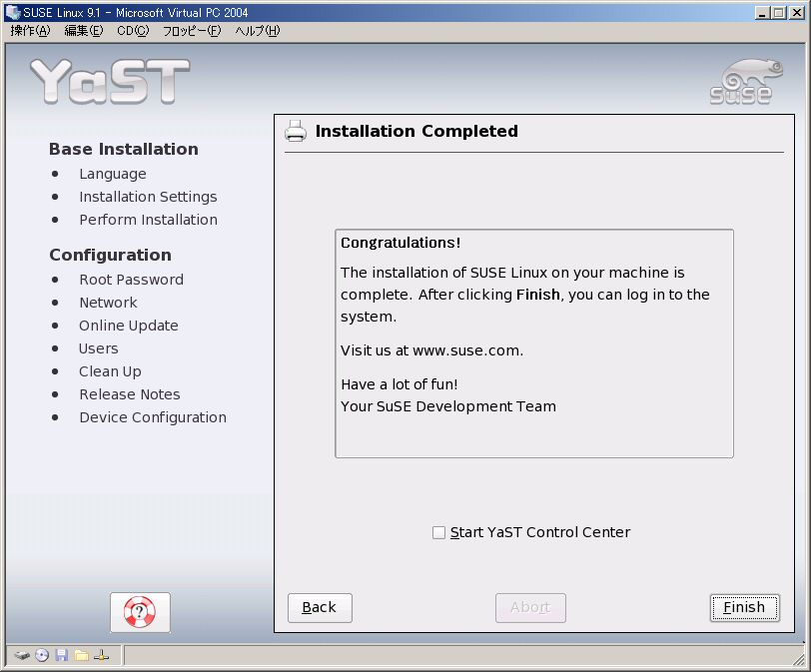Click the window resize grip corner

[798, 659]
